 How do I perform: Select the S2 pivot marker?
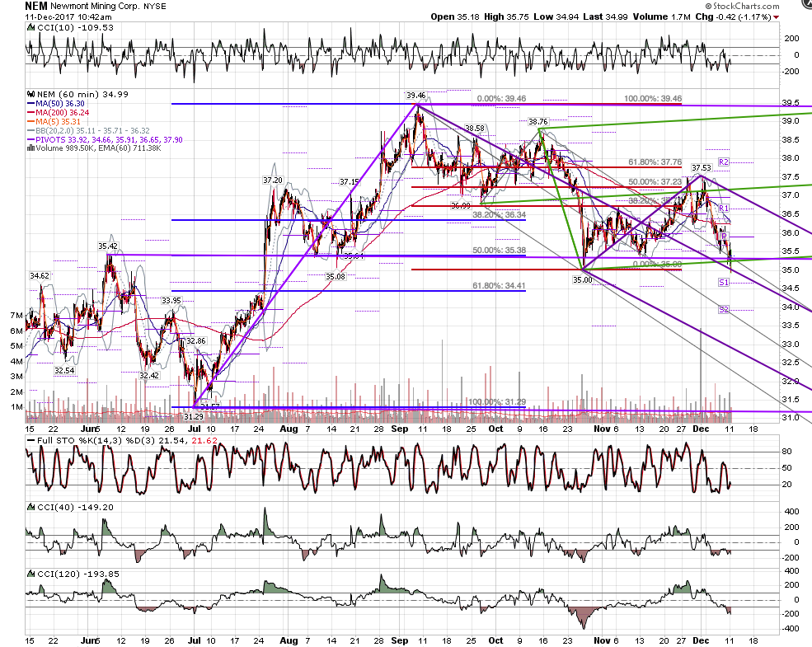[x=724, y=310]
